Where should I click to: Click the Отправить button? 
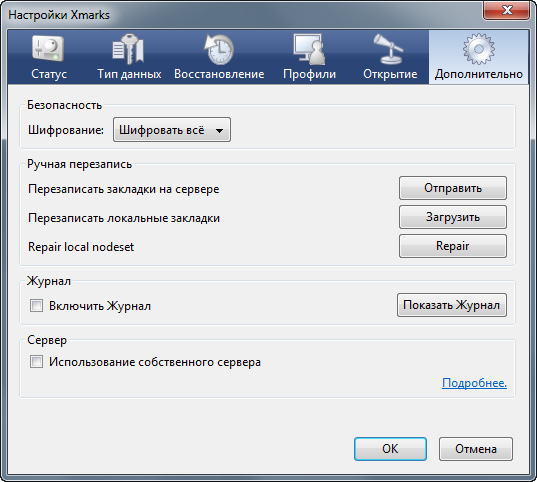[453, 188]
